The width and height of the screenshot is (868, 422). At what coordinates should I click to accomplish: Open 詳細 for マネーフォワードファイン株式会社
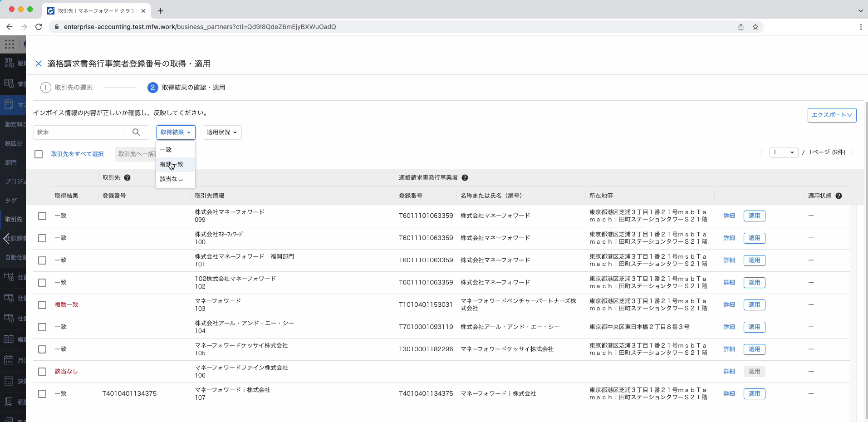[729, 372]
